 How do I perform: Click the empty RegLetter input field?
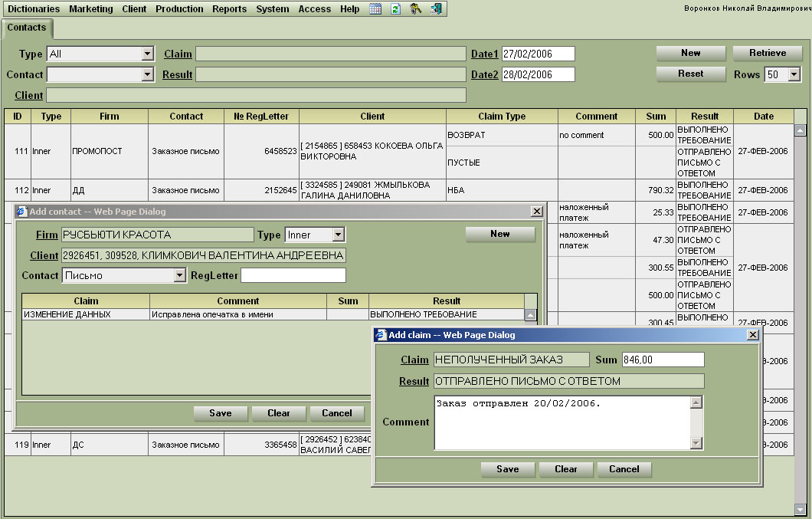pos(293,275)
